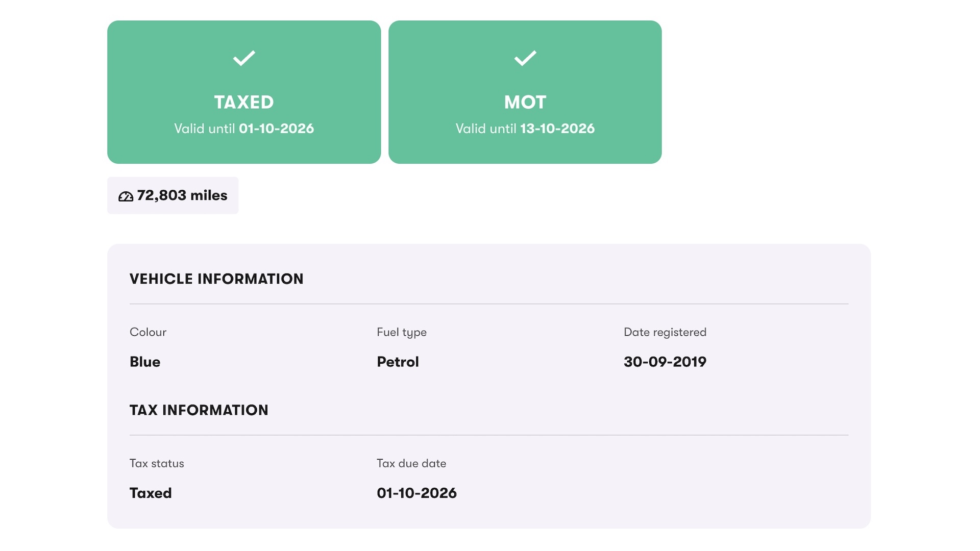Click the speedometer icon beside mileage
Screen dimensions: 980x551
click(x=126, y=196)
